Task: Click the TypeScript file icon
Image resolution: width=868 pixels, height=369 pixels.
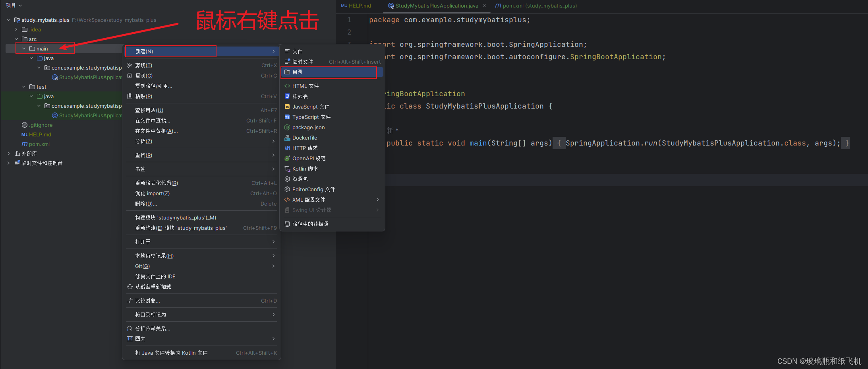Action: point(287,117)
